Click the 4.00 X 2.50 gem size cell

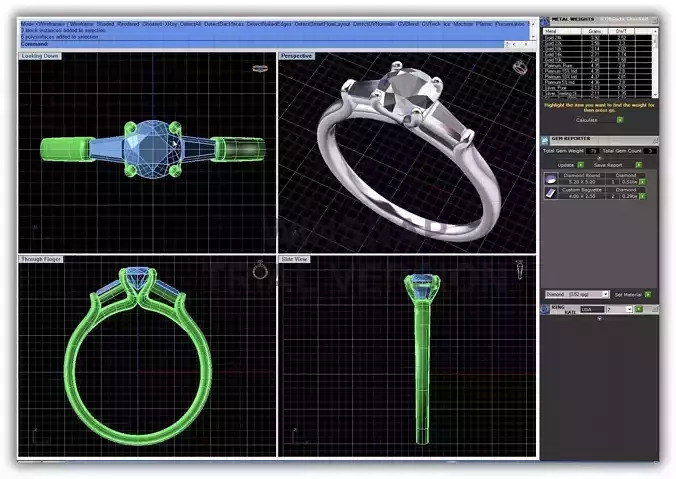tap(582, 196)
